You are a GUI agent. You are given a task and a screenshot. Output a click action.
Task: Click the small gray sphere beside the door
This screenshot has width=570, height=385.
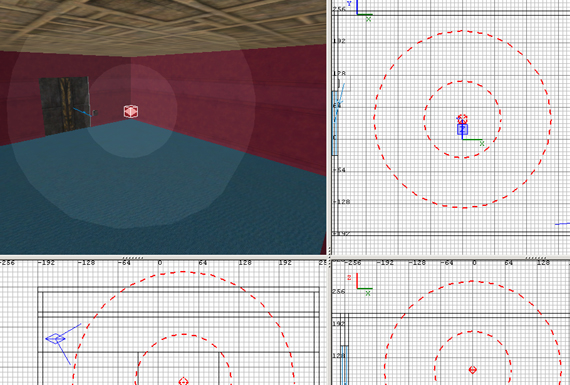95,113
